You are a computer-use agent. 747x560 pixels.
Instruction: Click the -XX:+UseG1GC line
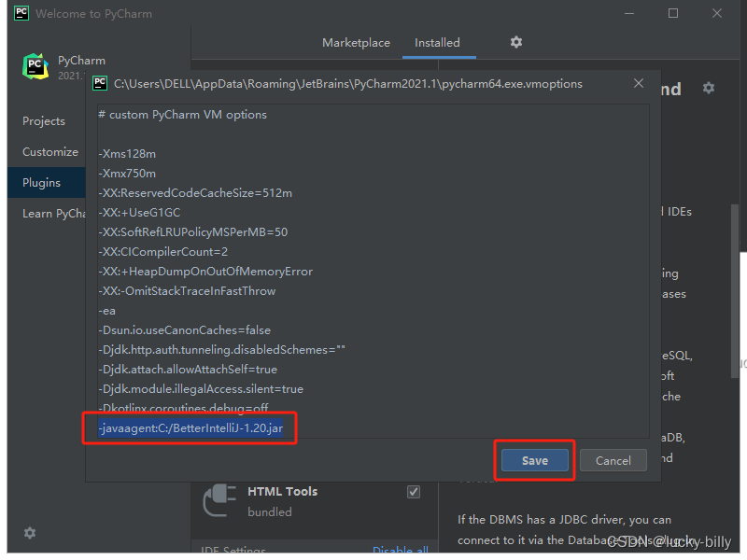coord(139,213)
